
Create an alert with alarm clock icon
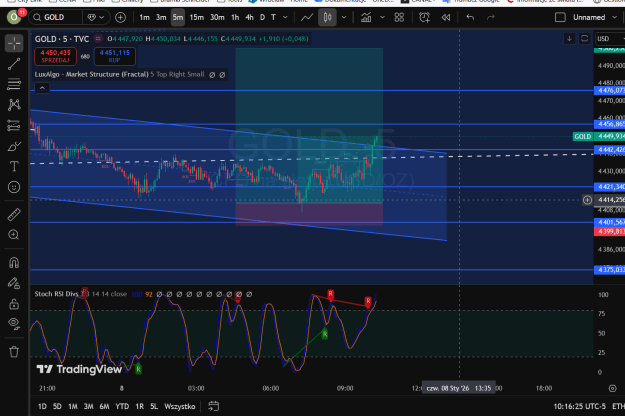point(425,17)
